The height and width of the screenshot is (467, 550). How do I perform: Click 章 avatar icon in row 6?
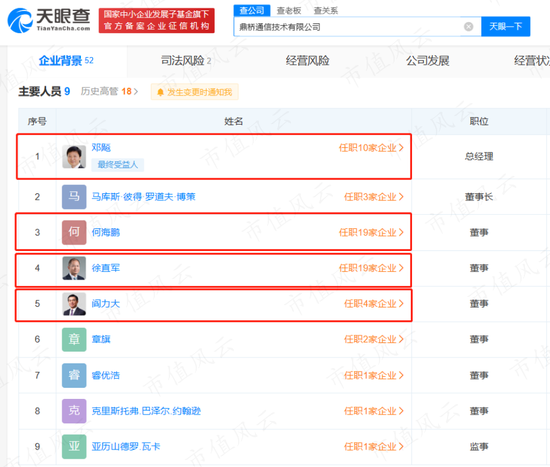tap(74, 339)
